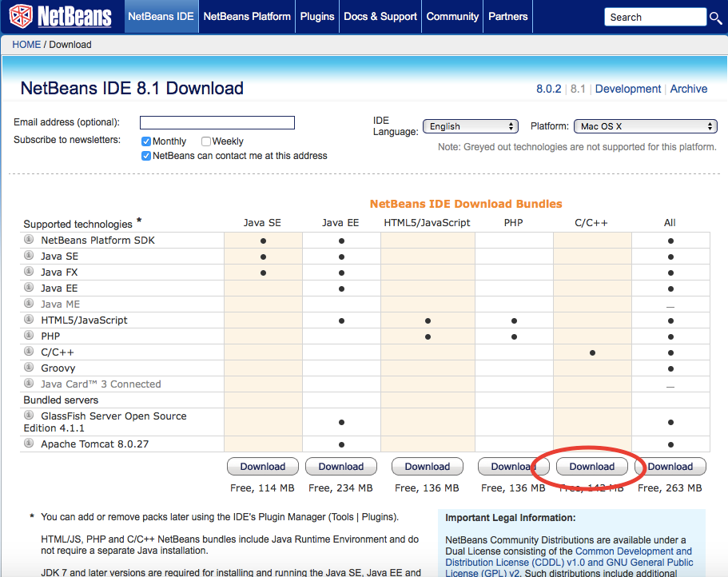Click the NetBeans IDE 8.1 Download title
The height and width of the screenshot is (577, 728).
tap(132, 88)
